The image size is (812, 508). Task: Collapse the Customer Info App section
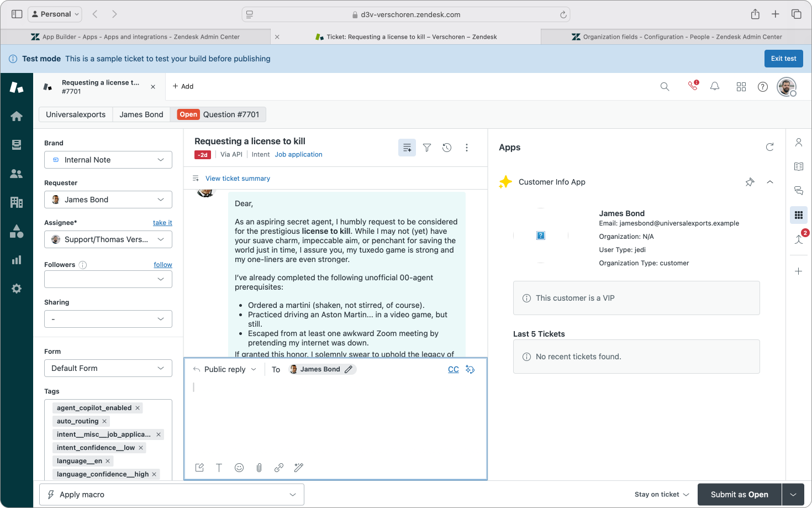click(769, 182)
